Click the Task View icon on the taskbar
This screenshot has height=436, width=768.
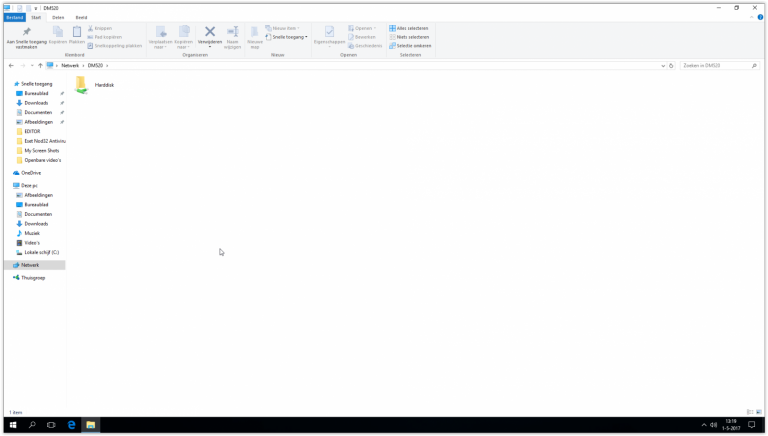pos(51,425)
